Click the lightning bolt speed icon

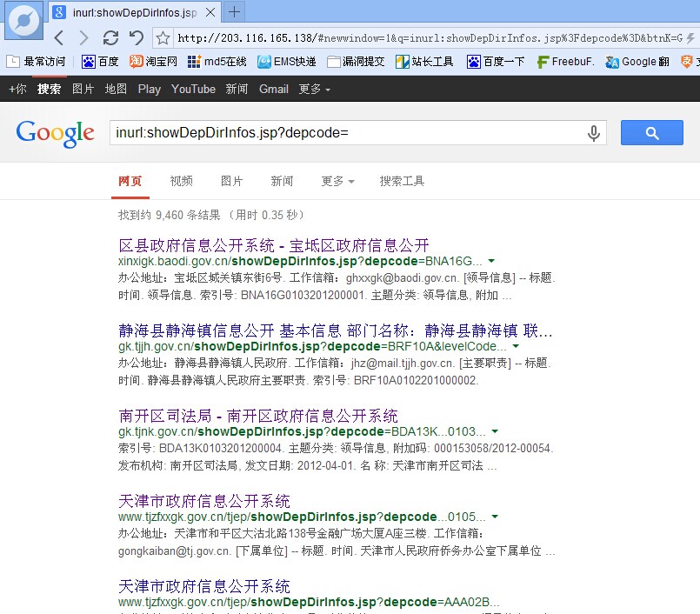click(x=691, y=38)
